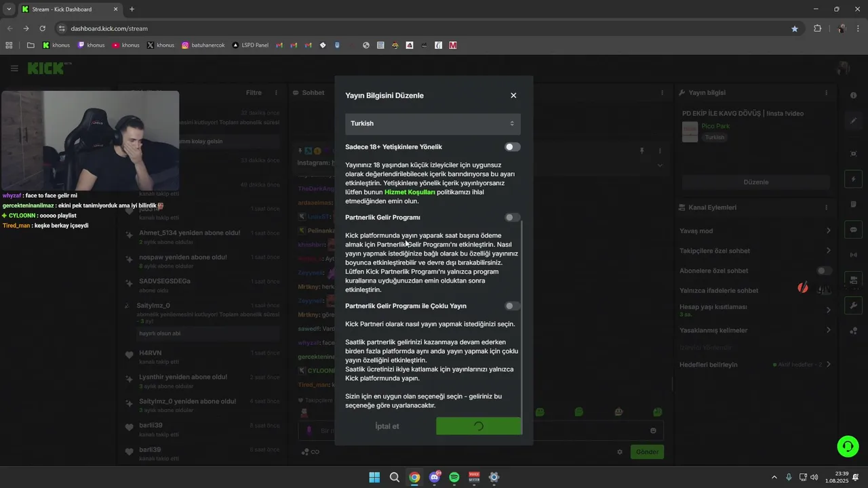This screenshot has width=868, height=488.
Task: Open chat settings gear icon
Action: click(x=619, y=452)
